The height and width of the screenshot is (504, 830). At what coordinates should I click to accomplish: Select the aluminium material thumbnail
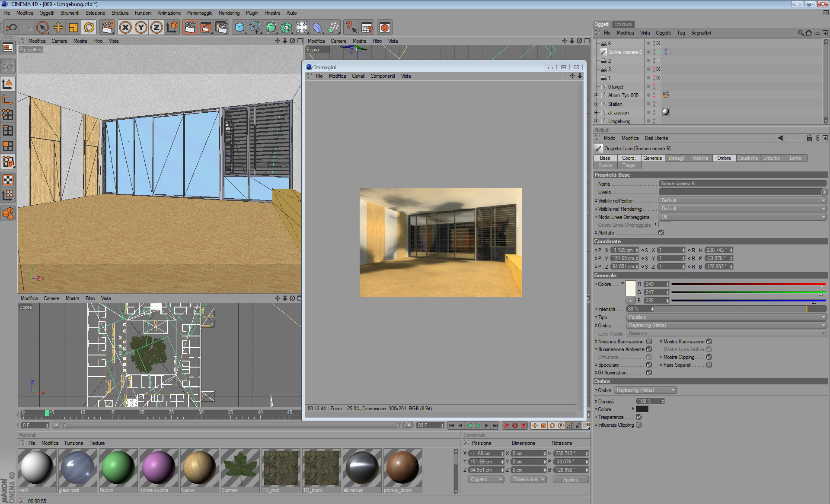[x=362, y=468]
